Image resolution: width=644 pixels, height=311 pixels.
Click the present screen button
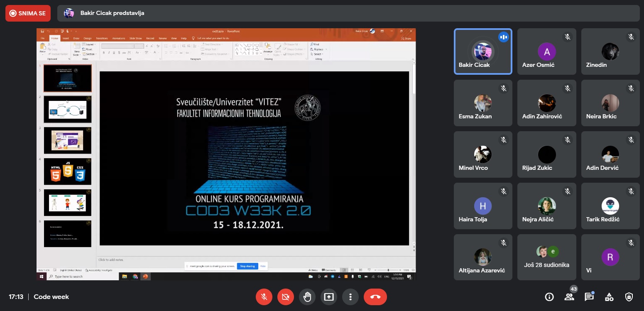(329, 297)
